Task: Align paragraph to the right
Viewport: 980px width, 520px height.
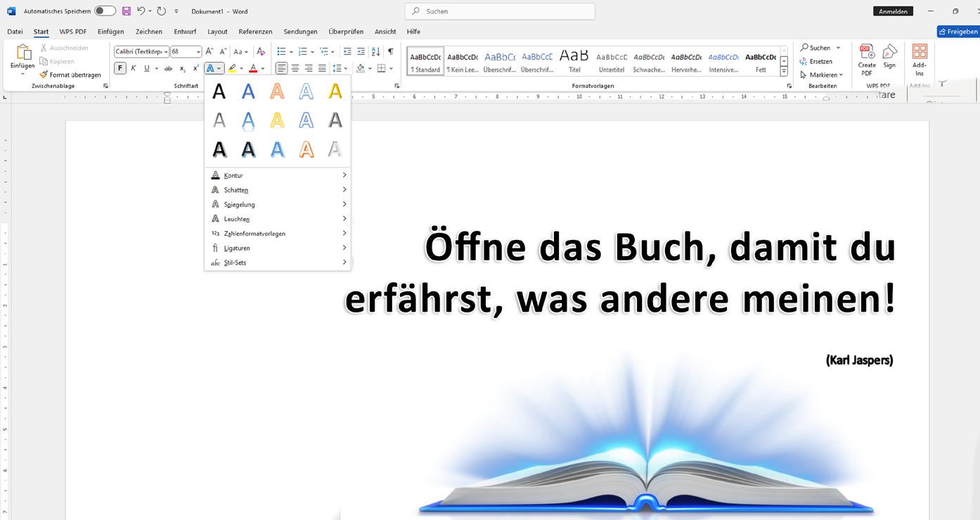Action: pos(309,68)
